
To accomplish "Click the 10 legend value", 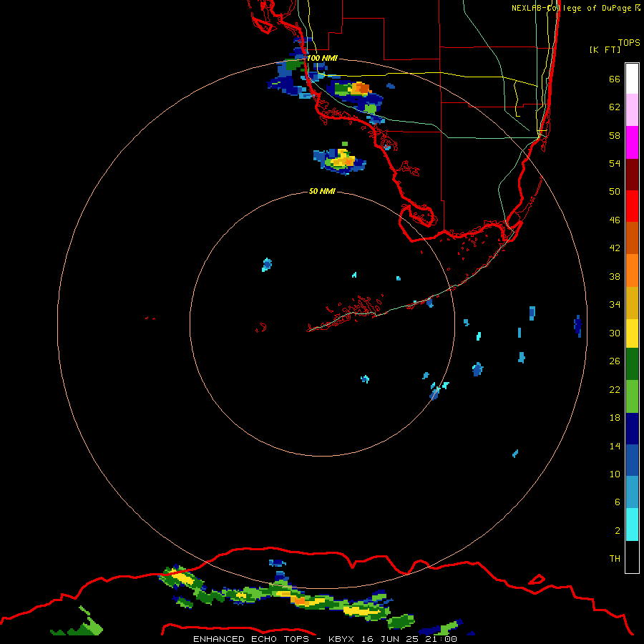I will click(615, 474).
